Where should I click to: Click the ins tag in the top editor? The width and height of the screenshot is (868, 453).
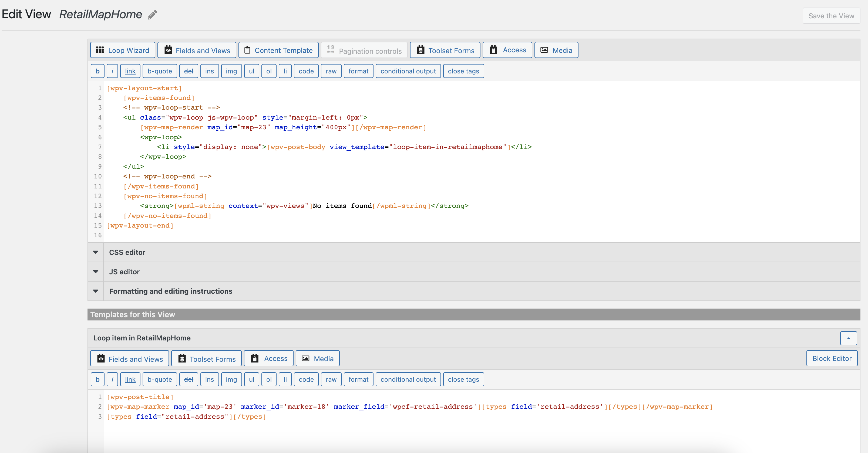coord(210,71)
